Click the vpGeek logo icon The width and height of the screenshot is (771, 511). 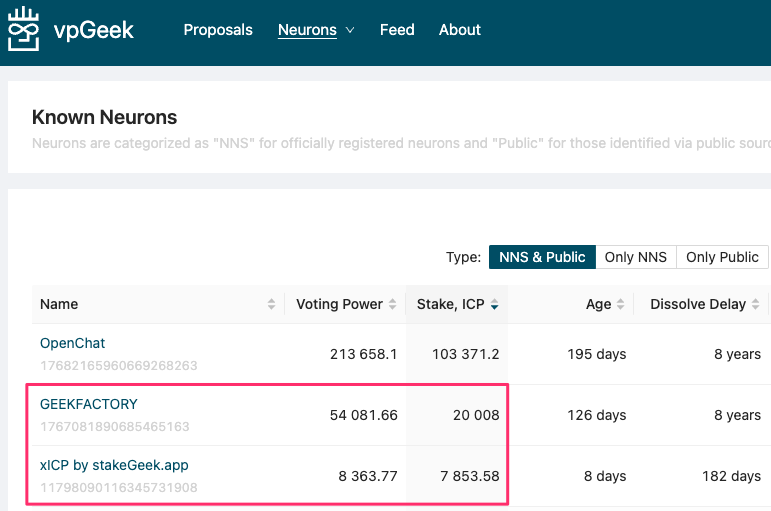pos(23,29)
